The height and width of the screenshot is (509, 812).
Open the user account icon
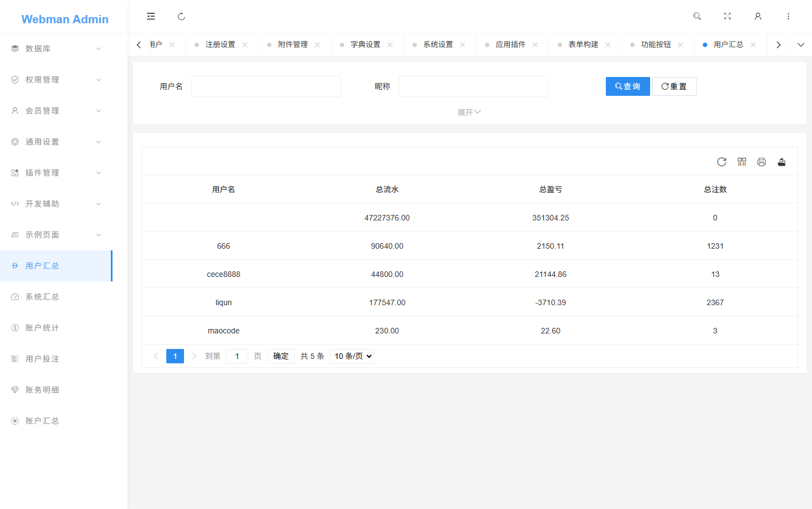pos(758,16)
